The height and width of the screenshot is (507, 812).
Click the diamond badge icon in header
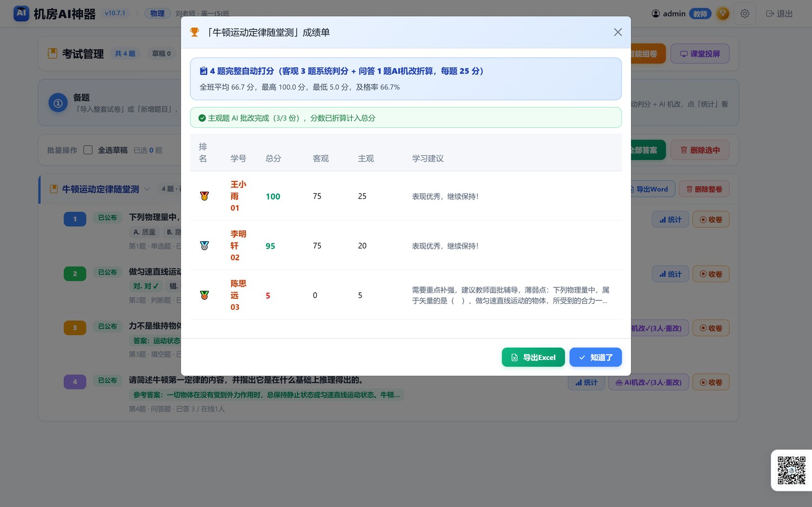coord(723,13)
